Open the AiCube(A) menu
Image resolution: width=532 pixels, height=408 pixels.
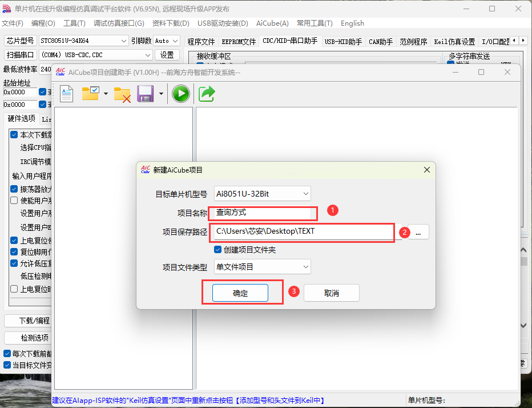click(x=272, y=23)
